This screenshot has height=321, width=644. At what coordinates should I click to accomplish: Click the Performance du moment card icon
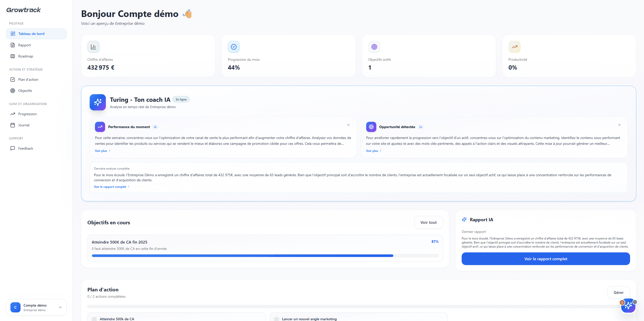pos(100,127)
